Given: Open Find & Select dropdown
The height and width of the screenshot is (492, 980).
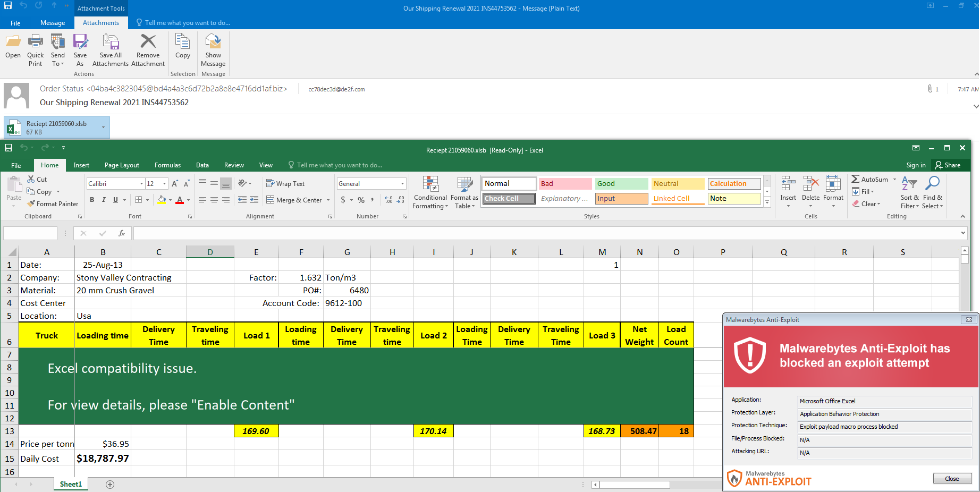Looking at the screenshot, I should [932, 192].
